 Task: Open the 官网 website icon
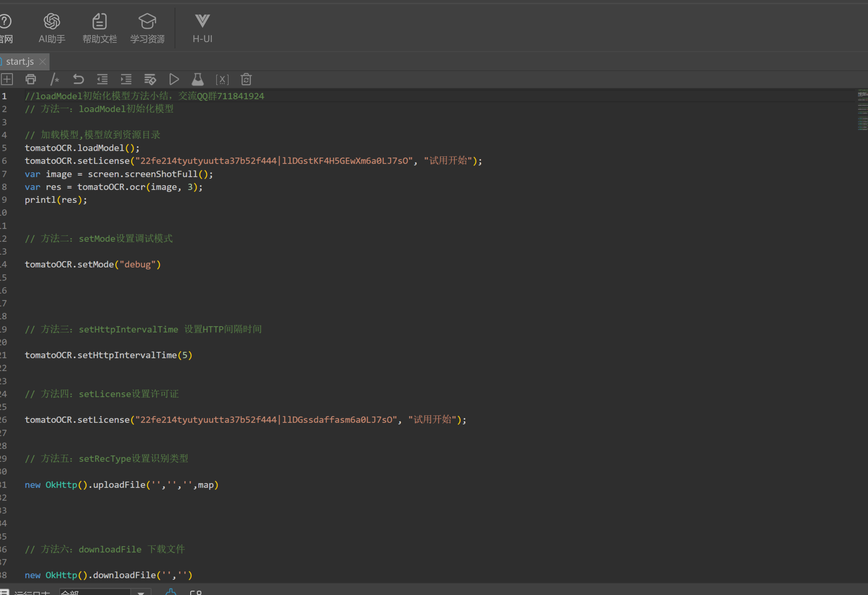point(6,28)
